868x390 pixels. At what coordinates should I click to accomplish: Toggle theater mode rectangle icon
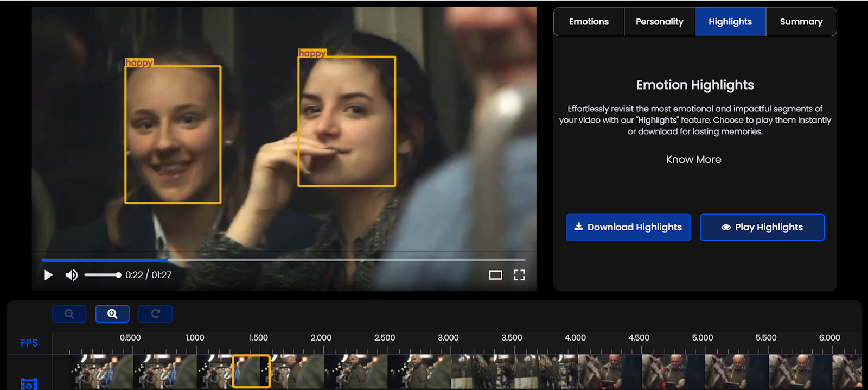tap(495, 275)
